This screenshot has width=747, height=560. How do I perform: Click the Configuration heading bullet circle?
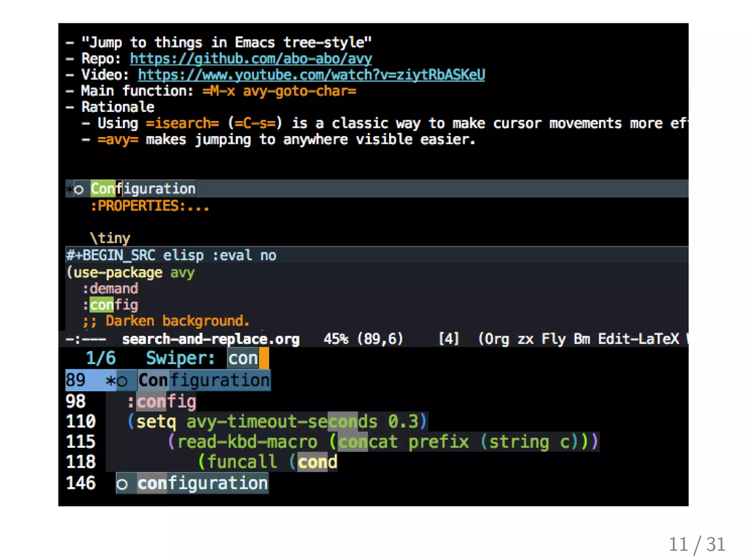79,190
